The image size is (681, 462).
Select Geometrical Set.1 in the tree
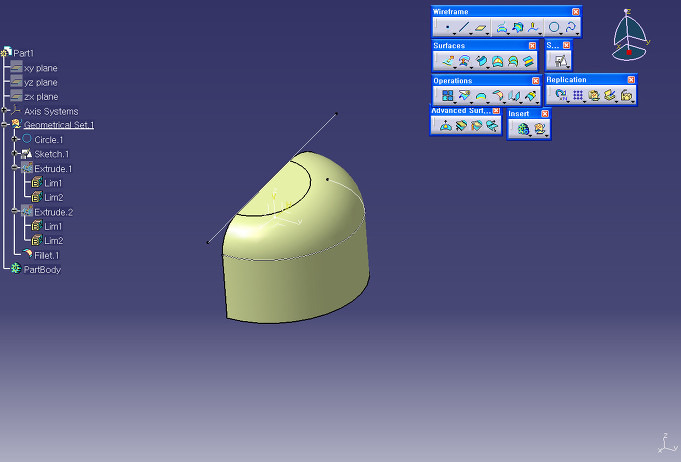pyautogui.click(x=59, y=125)
